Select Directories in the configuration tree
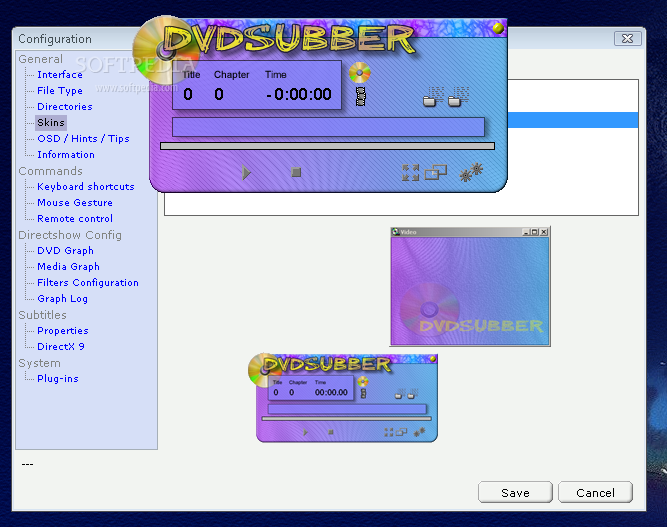 click(65, 106)
